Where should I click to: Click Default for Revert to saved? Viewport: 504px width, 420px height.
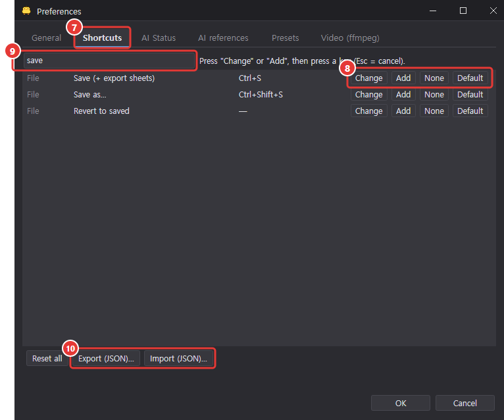pyautogui.click(x=470, y=111)
